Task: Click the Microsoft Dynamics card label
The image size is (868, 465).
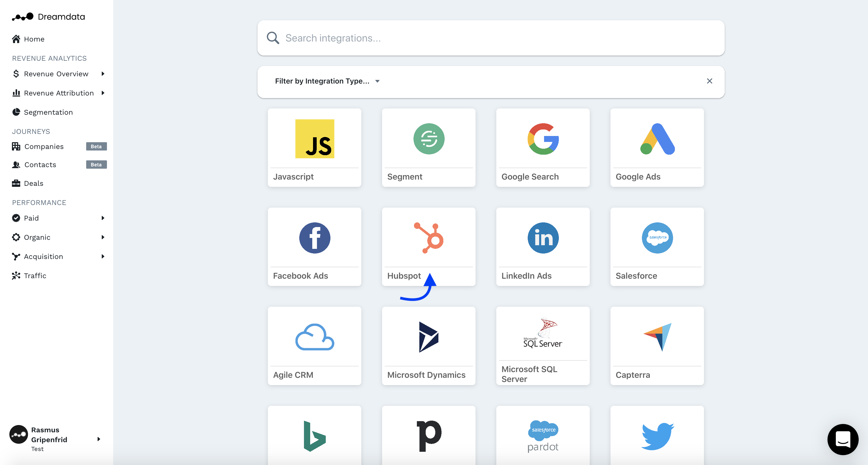Action: pos(426,375)
